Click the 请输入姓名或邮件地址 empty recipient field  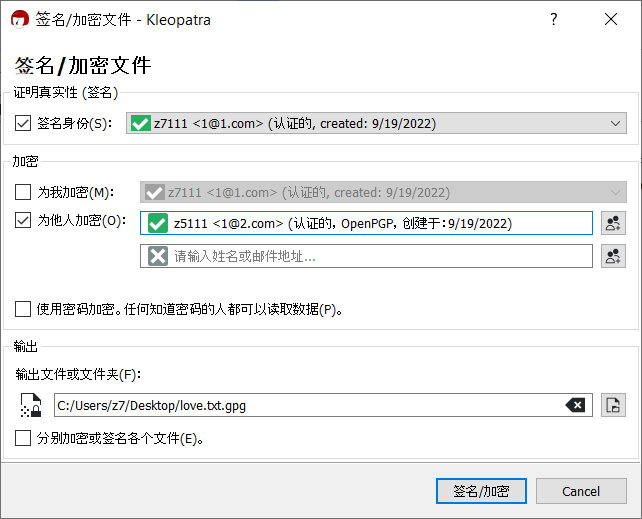366,256
